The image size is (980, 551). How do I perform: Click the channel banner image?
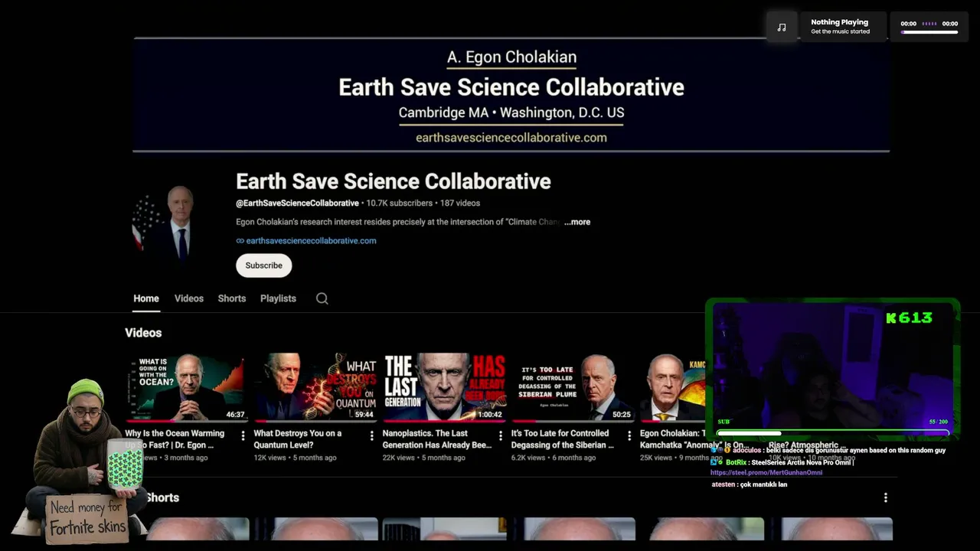511,95
